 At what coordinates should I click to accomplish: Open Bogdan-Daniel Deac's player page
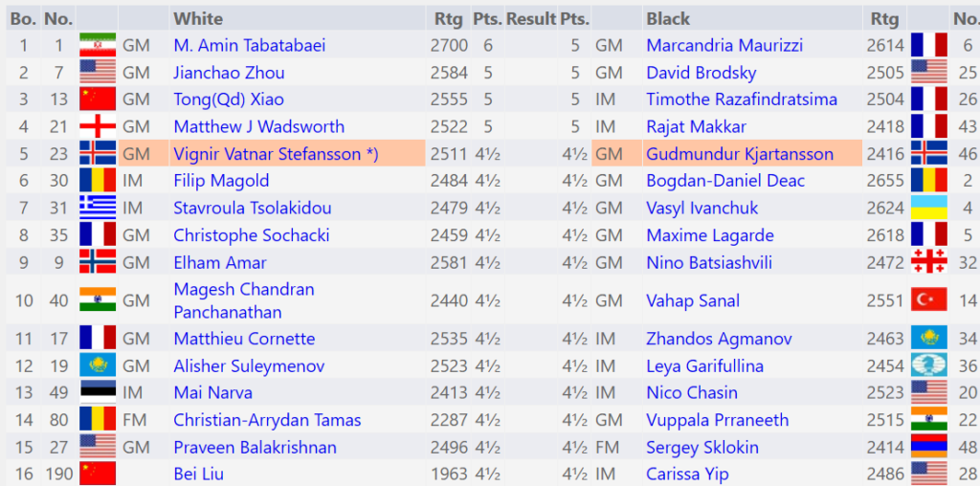[x=725, y=181]
